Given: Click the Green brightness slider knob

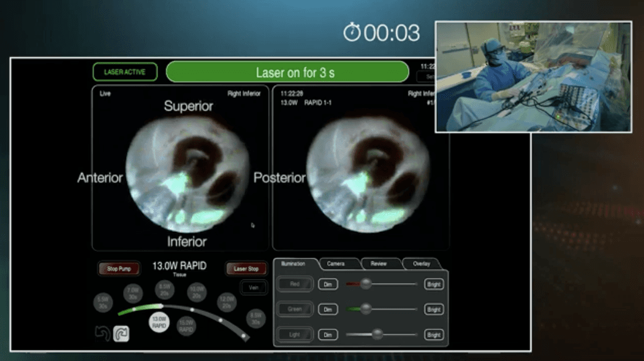Looking at the screenshot, I should point(365,309).
